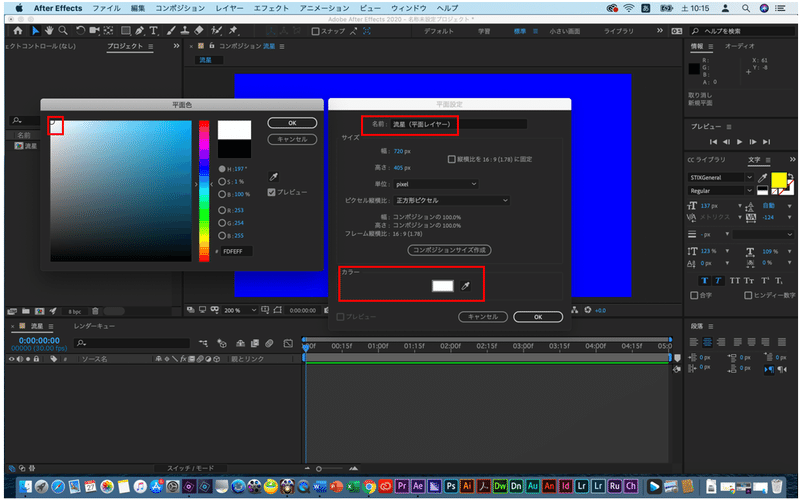Select the G green radio button
Viewport: 800px width, 499px height.
pyautogui.click(x=222, y=223)
